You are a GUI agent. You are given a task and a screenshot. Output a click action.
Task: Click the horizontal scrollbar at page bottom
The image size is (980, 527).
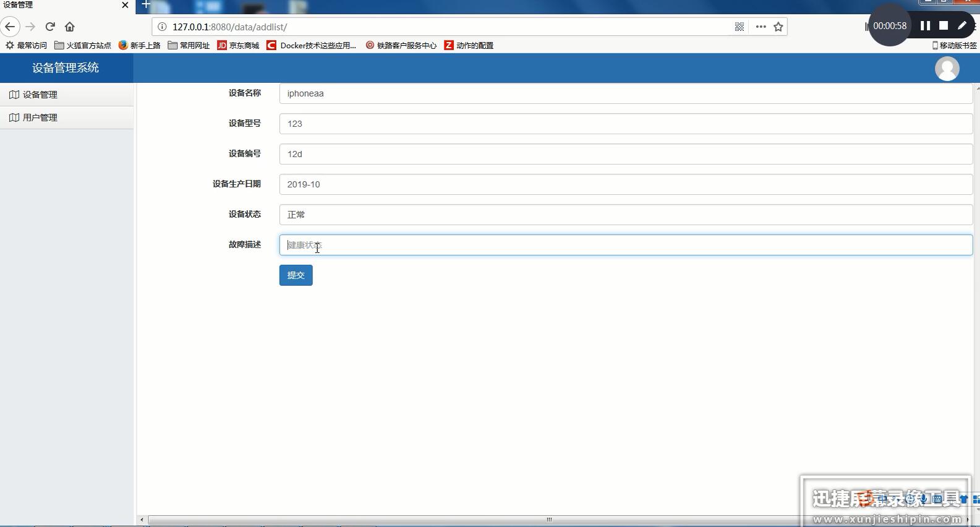[549, 520]
